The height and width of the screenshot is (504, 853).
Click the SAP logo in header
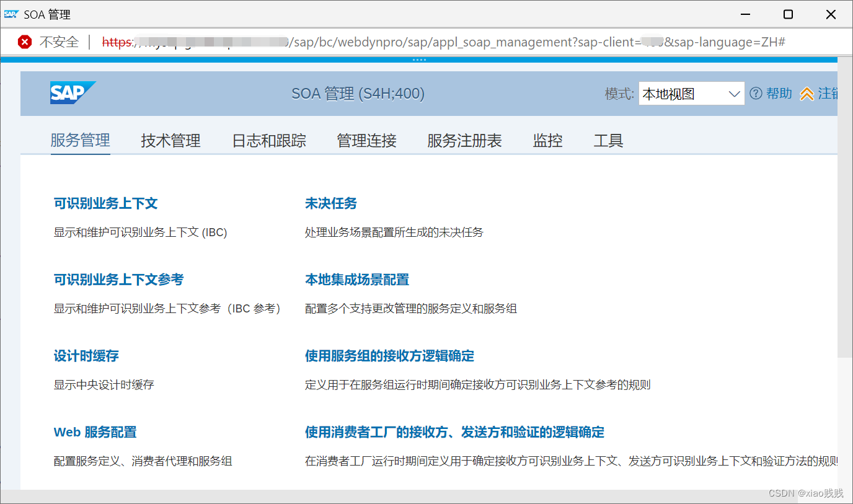73,93
